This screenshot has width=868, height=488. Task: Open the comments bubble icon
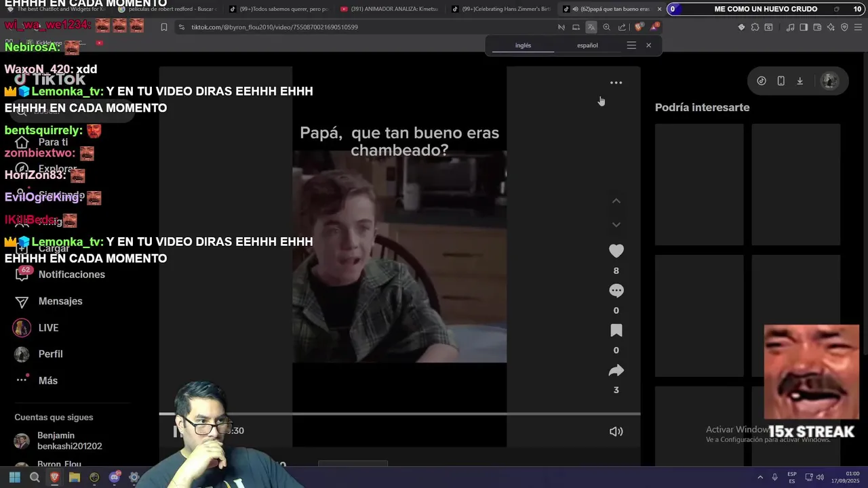pyautogui.click(x=616, y=291)
